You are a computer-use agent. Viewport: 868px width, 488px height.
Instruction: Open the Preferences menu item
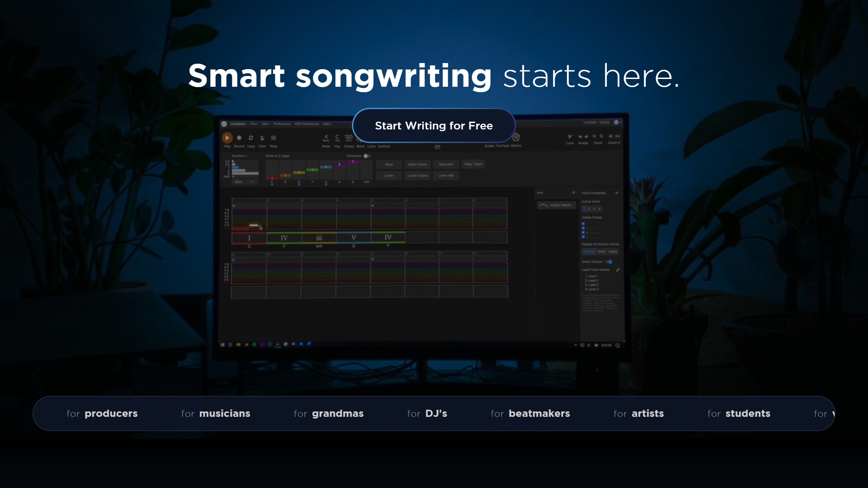click(x=282, y=124)
